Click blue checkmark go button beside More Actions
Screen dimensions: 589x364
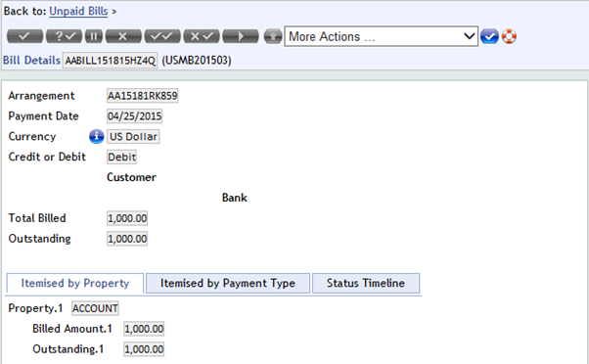(489, 36)
